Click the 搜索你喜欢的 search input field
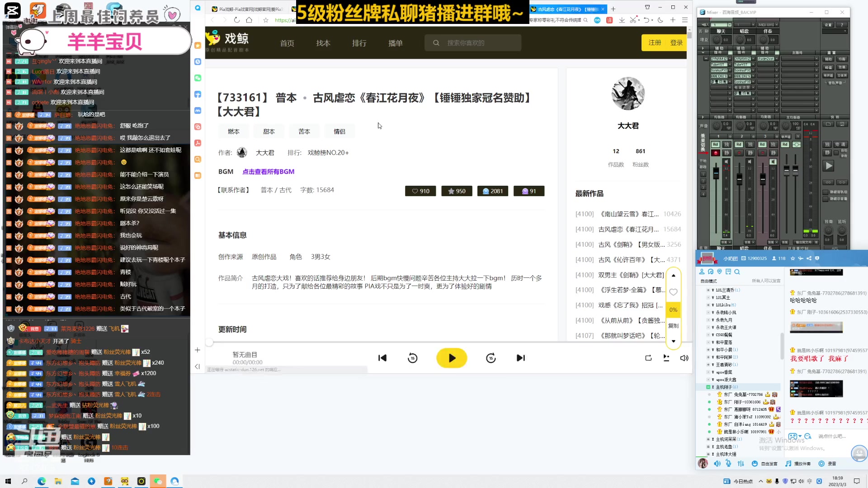 [x=473, y=42]
